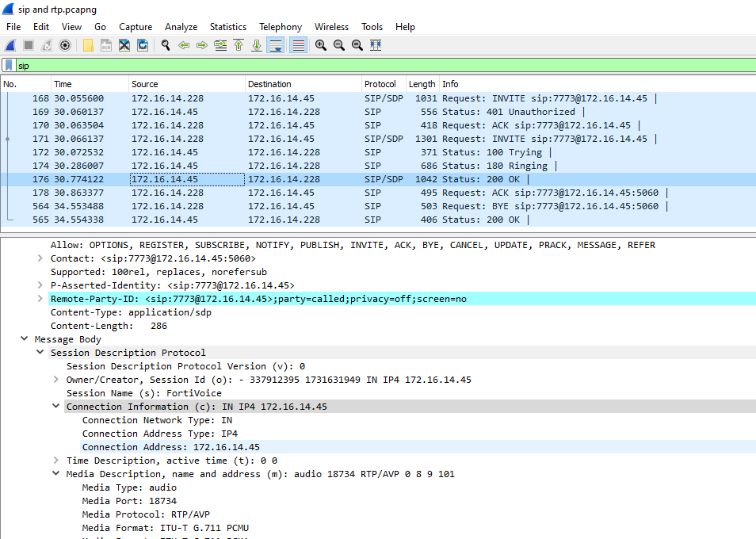
Task: Open capture options gear icon
Action: (x=65, y=46)
